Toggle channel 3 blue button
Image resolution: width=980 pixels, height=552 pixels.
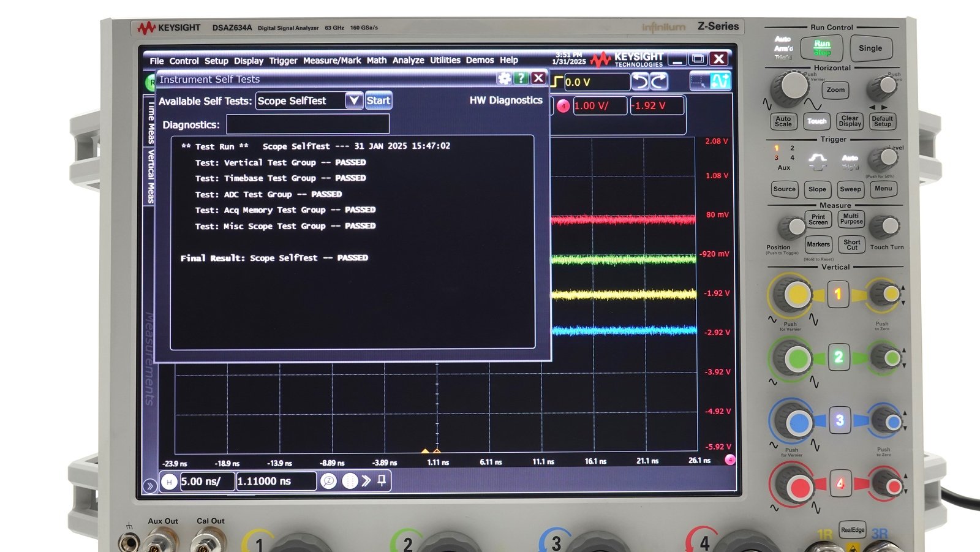[840, 420]
